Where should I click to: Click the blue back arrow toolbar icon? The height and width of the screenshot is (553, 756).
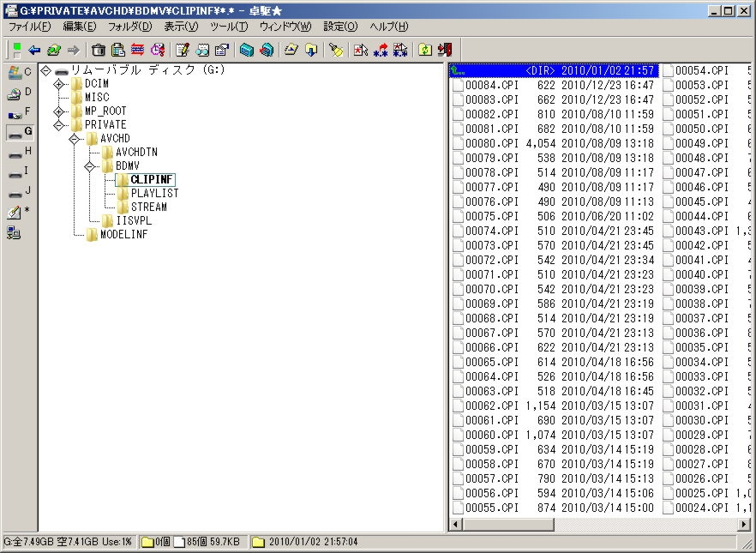(34, 50)
